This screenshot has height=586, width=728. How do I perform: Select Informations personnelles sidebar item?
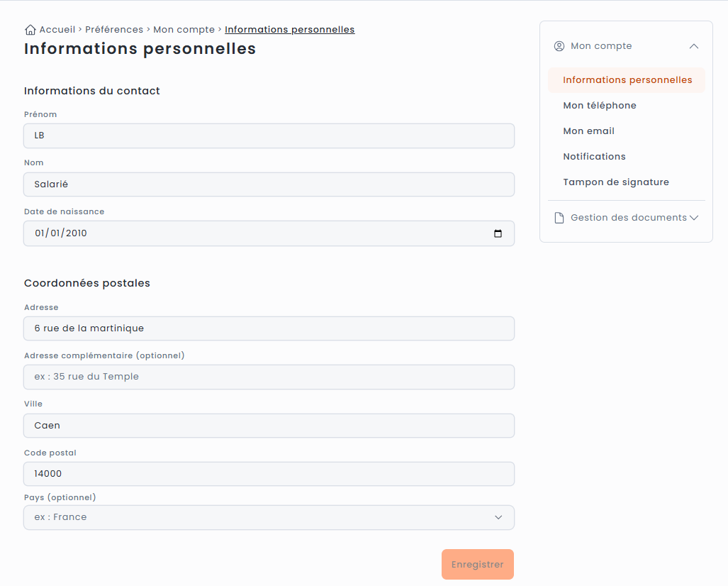(627, 80)
